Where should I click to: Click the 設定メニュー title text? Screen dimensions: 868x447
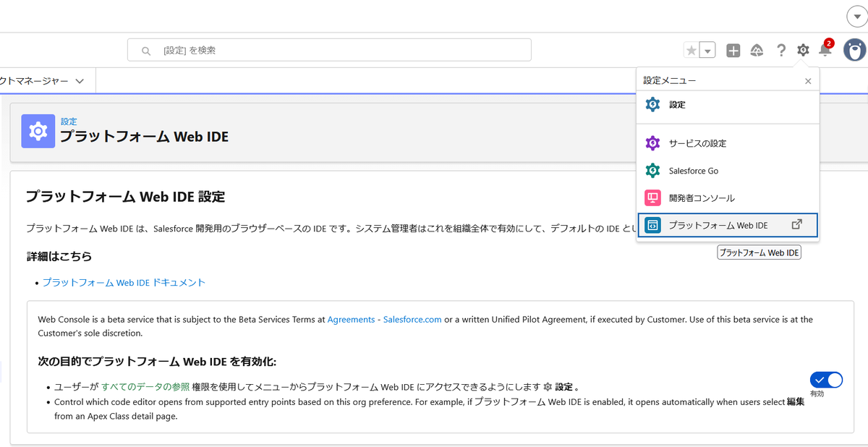click(670, 81)
